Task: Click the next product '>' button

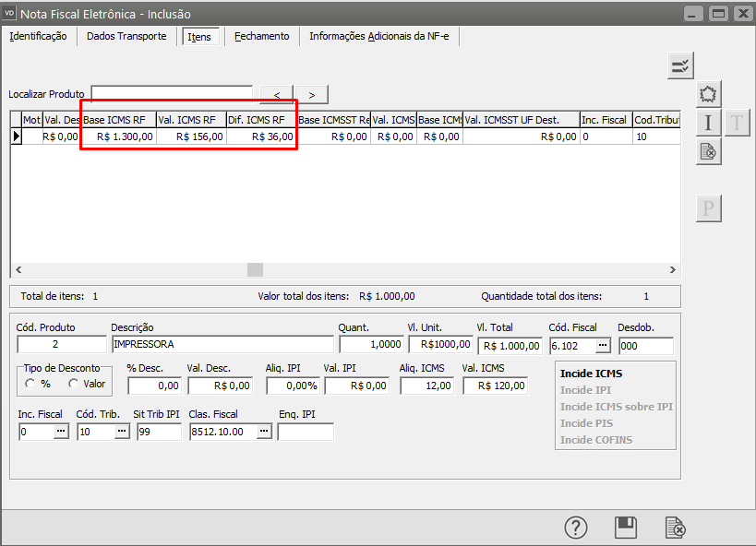Action: point(312,94)
